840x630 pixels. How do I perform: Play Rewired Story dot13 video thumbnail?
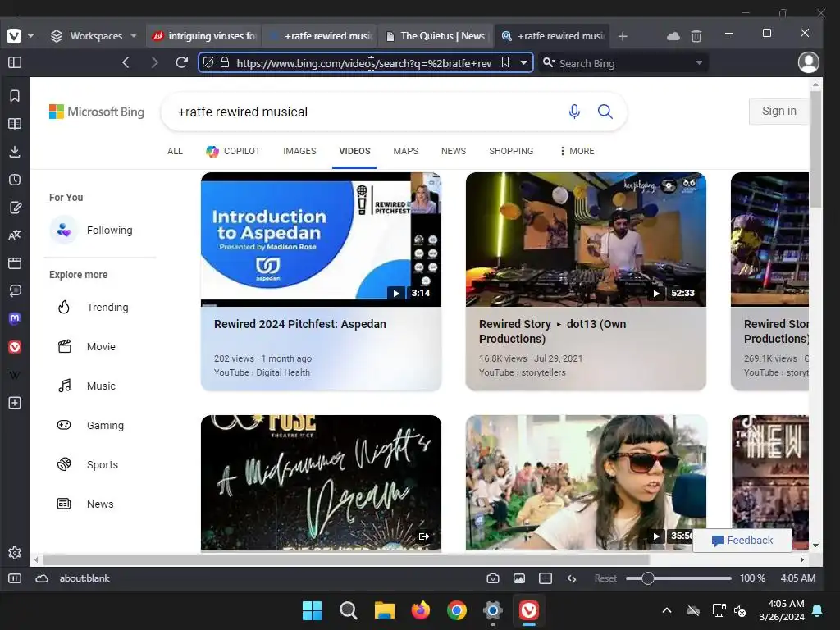(586, 239)
